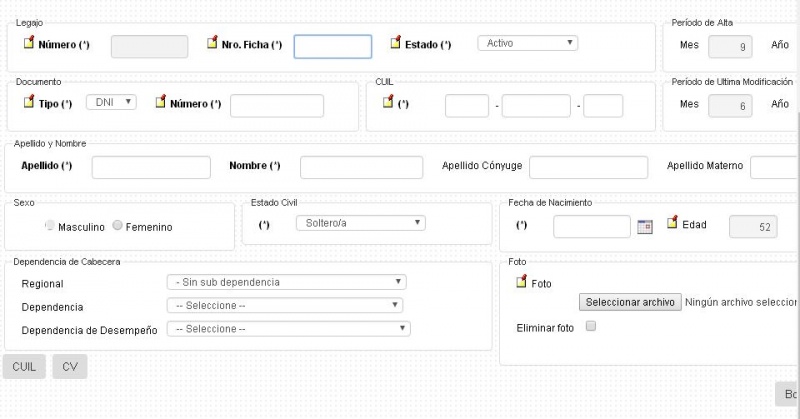Screen dimensions: 800x419
Task: Click the note icon beside Documento Número
Action: [161, 102]
